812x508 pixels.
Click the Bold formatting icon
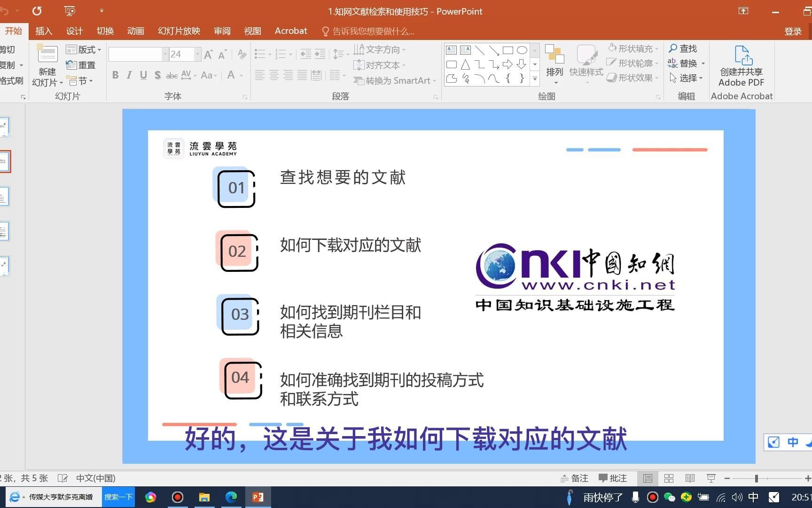(116, 75)
